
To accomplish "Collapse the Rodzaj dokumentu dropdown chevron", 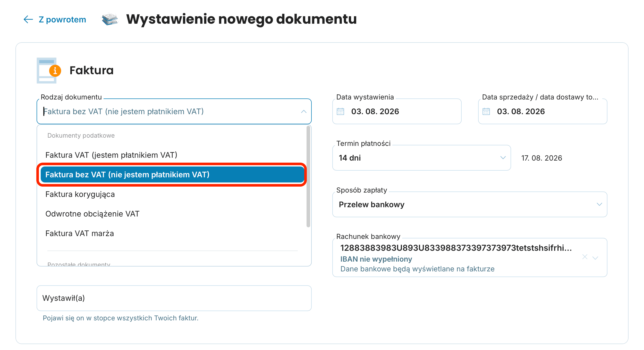I will click(x=304, y=111).
